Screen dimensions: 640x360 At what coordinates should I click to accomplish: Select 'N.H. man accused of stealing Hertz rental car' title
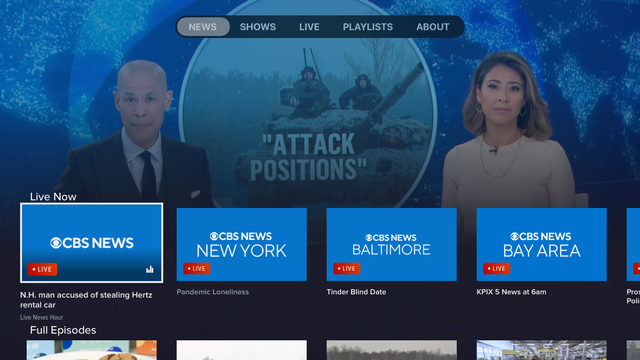point(86,300)
